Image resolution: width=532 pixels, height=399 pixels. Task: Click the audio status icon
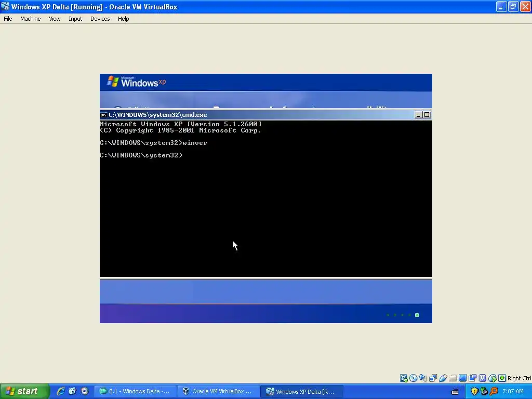coord(423,378)
